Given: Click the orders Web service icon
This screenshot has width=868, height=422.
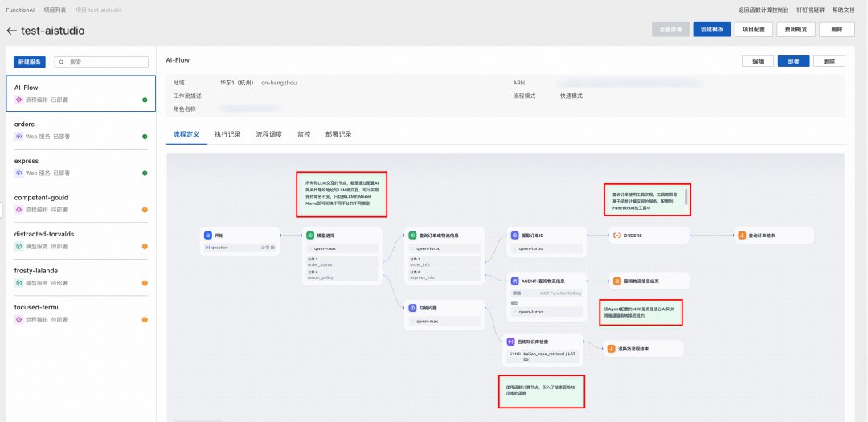Looking at the screenshot, I should pyautogui.click(x=18, y=136).
